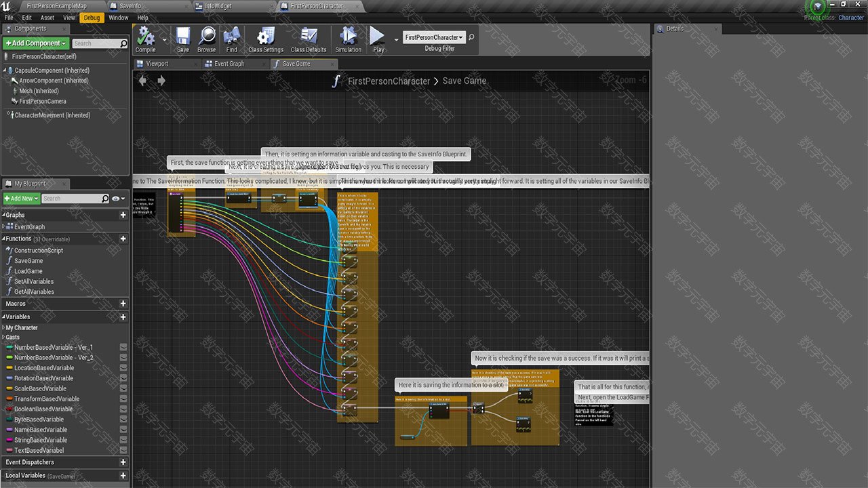
Task: Open the GetAllVariables function
Action: (x=34, y=291)
